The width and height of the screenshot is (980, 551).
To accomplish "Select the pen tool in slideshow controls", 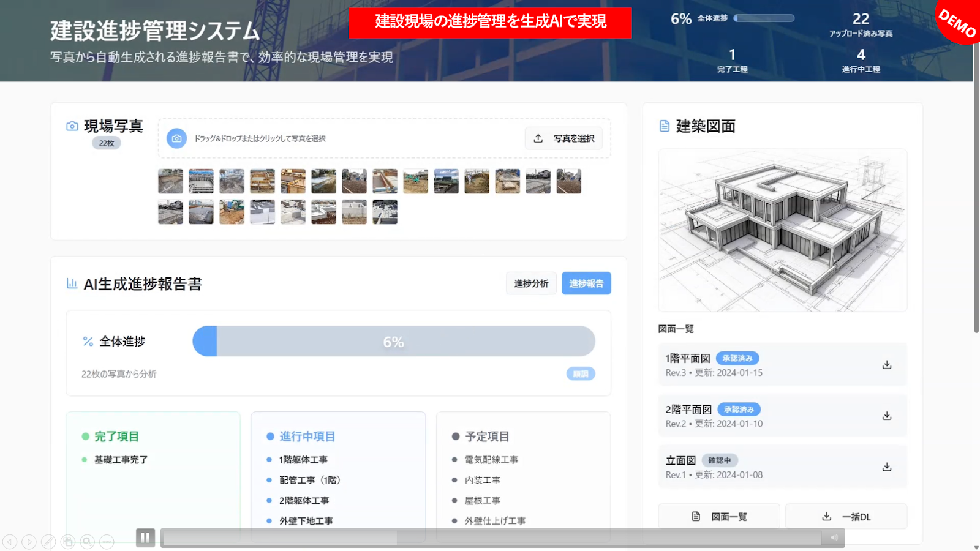I will tap(48, 542).
